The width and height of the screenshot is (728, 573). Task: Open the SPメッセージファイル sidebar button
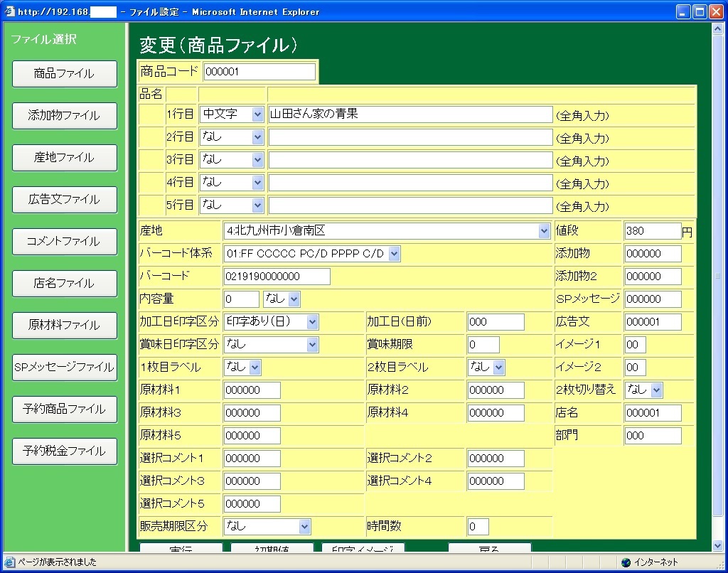[x=64, y=368]
